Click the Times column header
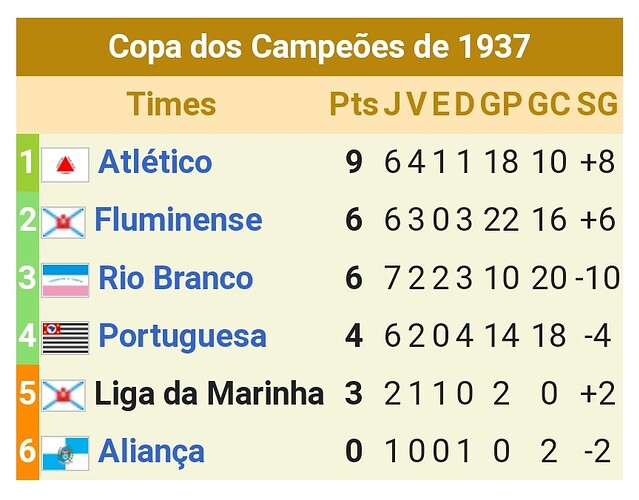Image resolution: width=639 pixels, height=500 pixels. click(x=171, y=104)
